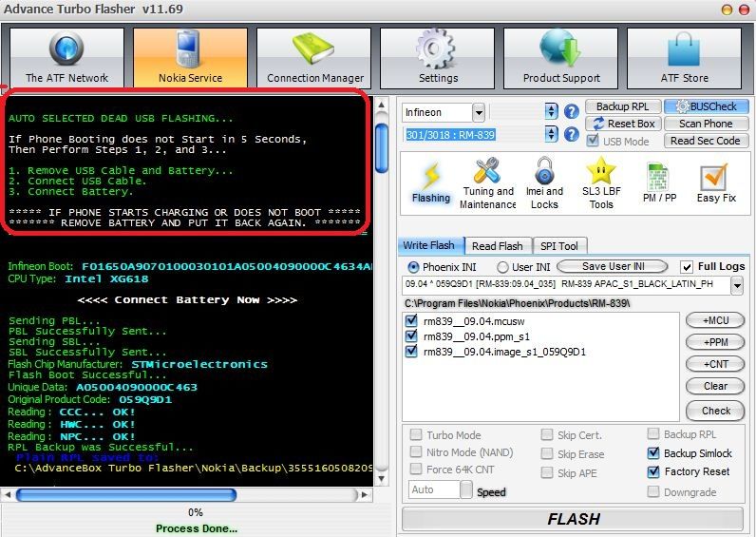Select the Easy Fix tool
This screenshot has width=756, height=537.
point(715,183)
